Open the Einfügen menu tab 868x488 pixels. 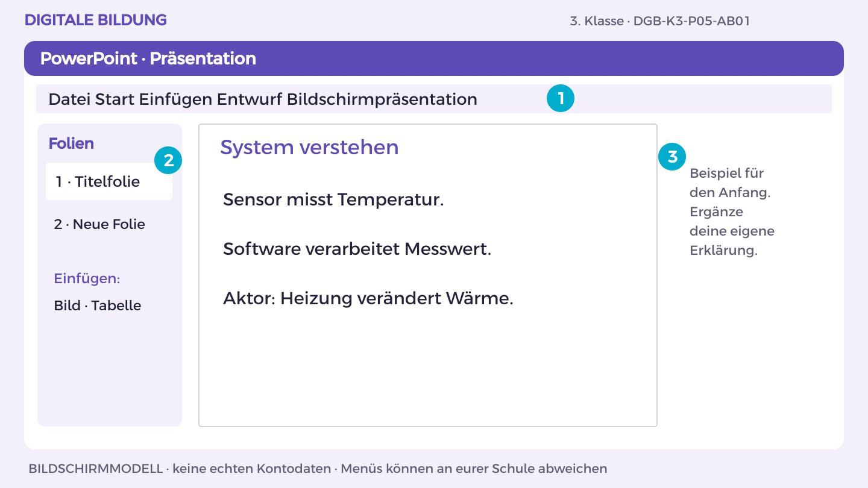click(176, 99)
